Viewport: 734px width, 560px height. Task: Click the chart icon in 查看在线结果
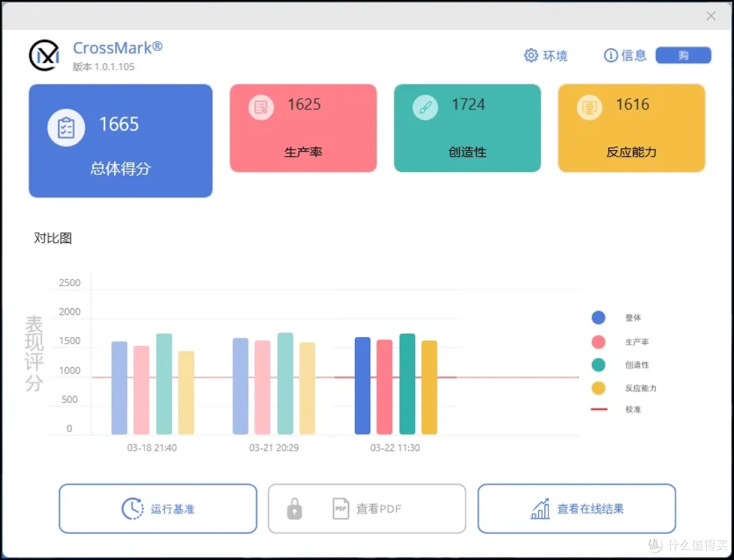click(x=540, y=509)
